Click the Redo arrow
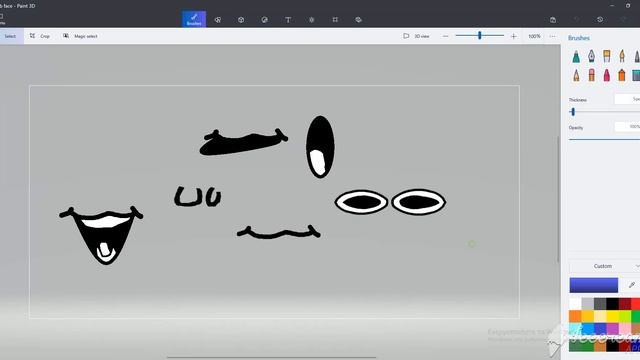This screenshot has width=640, height=360. click(x=623, y=20)
